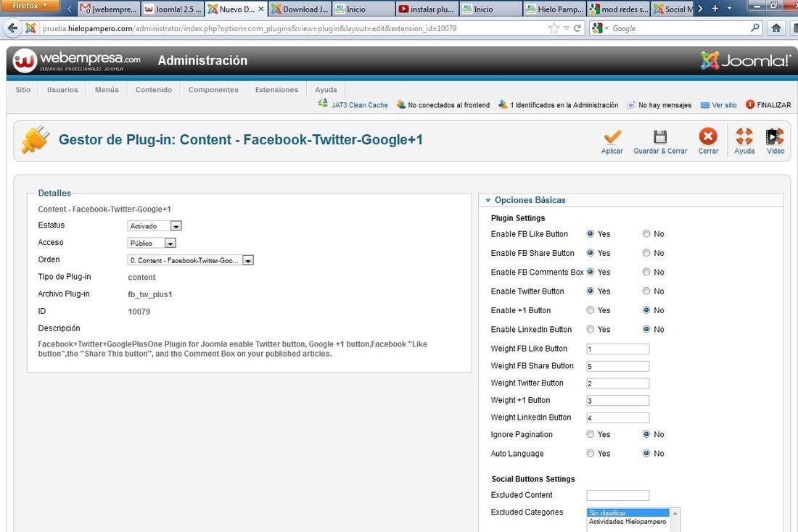This screenshot has height=532, width=798.
Task: Click the FINALIZAR link
Action: [773, 105]
